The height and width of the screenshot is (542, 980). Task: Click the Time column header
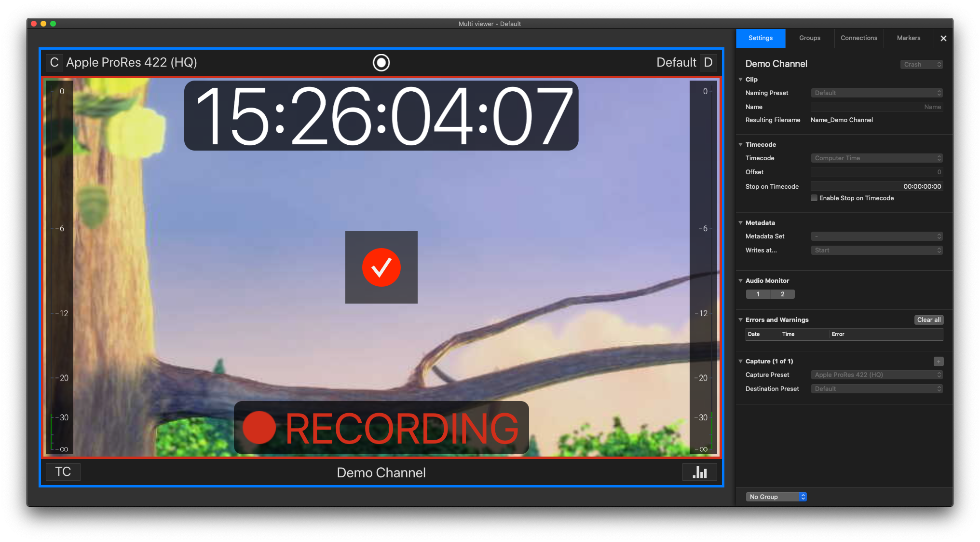click(x=804, y=334)
